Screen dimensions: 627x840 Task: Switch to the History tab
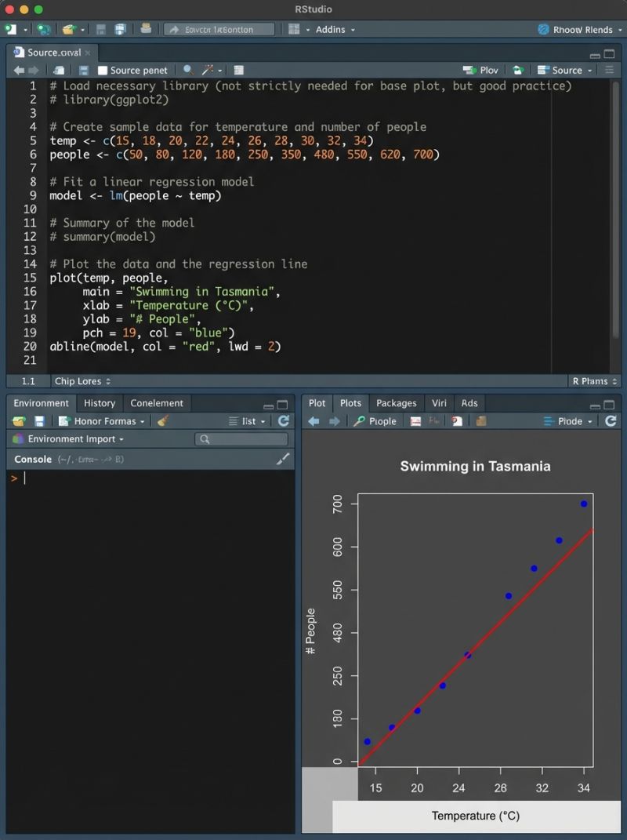(100, 403)
